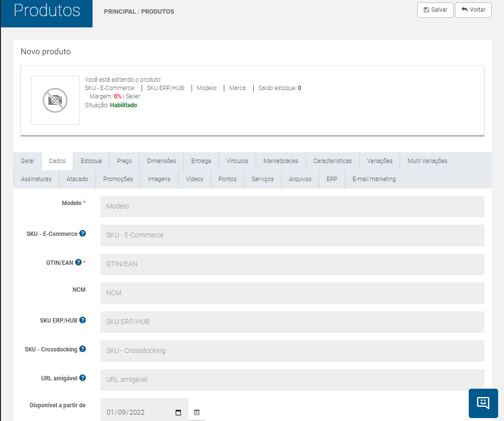Open the native date picker icon in date field

click(x=178, y=412)
